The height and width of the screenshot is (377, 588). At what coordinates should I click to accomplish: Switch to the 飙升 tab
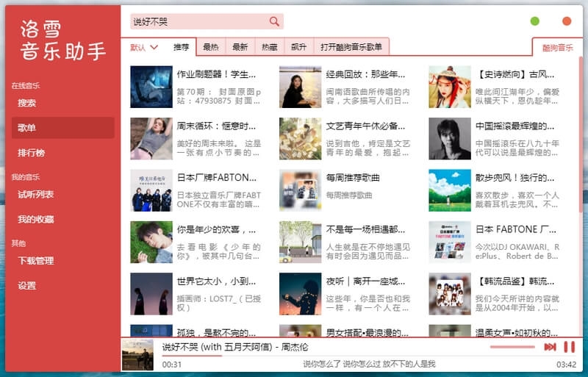(x=298, y=47)
